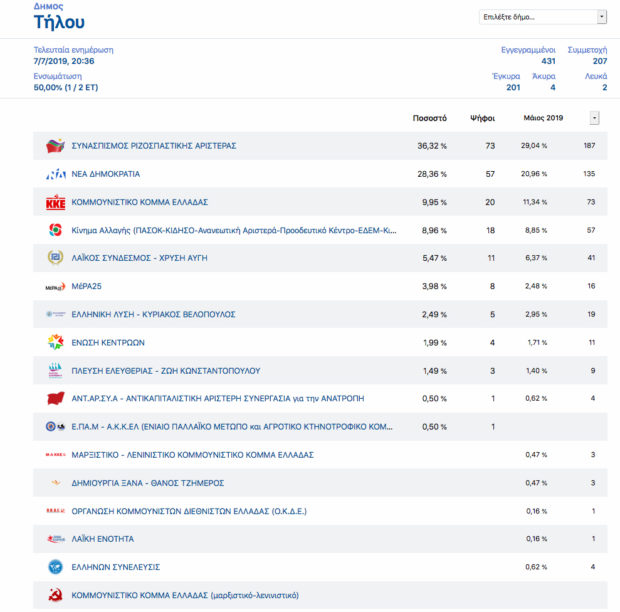Click the vote count 187 for SYRIZA

click(x=589, y=145)
